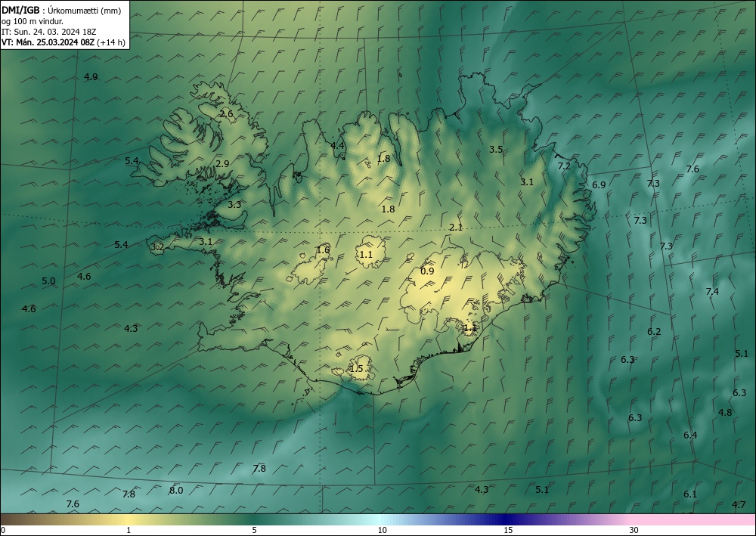Screen dimensions: 756x536
Task: Click the 4.8 value in the southeast
Action: 725,413
